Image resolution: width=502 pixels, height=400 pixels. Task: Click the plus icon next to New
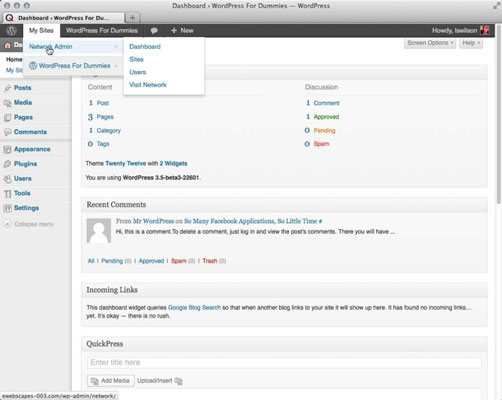coord(174,30)
